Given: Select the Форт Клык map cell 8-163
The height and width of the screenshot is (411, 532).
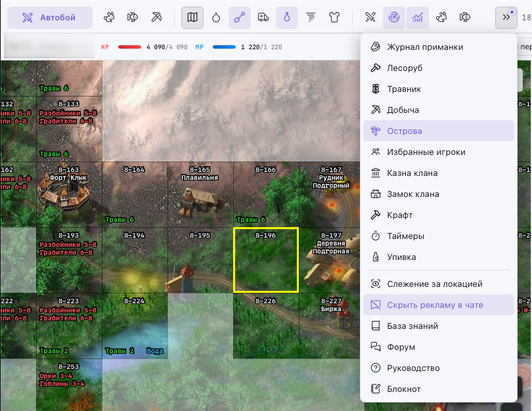Looking at the screenshot, I should click(x=69, y=194).
